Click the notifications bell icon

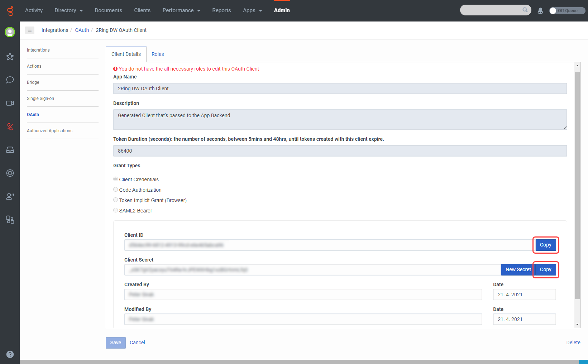[x=540, y=11]
